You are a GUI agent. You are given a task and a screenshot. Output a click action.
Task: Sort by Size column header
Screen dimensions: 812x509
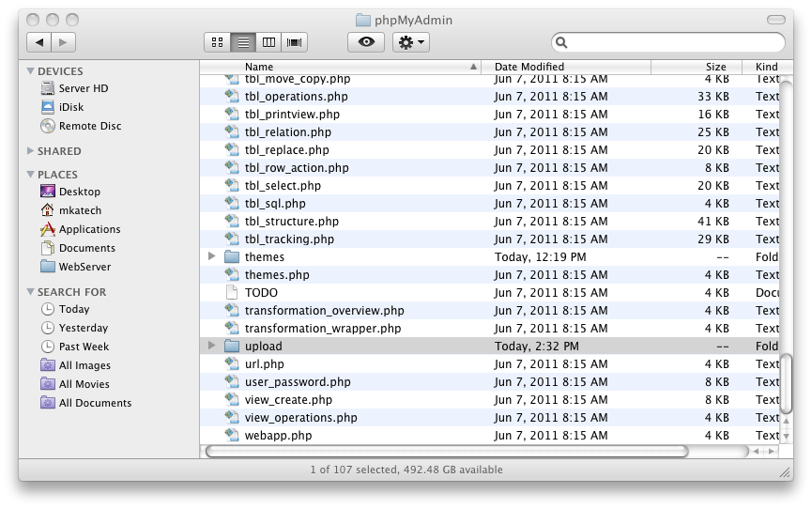697,67
